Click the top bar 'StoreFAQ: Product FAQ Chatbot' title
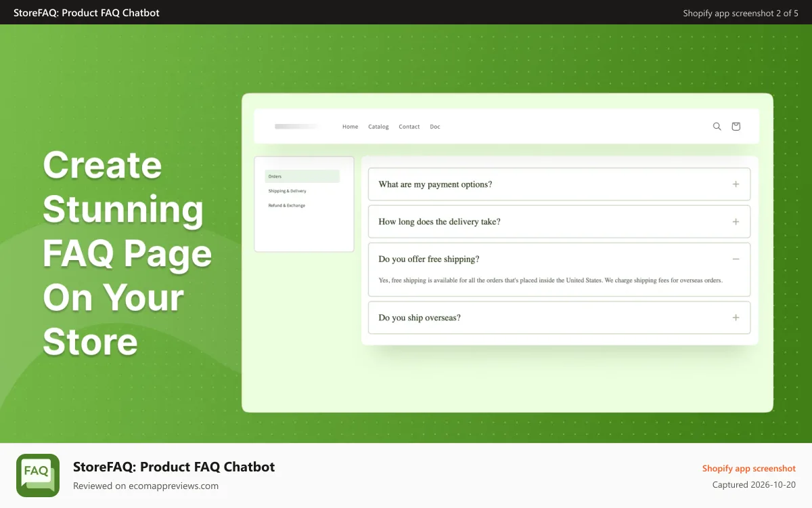Viewport: 812px width, 508px height. click(87, 13)
